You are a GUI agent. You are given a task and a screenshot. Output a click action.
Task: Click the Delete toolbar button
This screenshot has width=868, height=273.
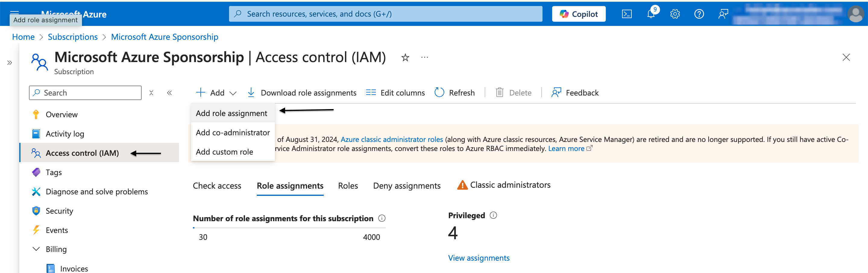(514, 93)
